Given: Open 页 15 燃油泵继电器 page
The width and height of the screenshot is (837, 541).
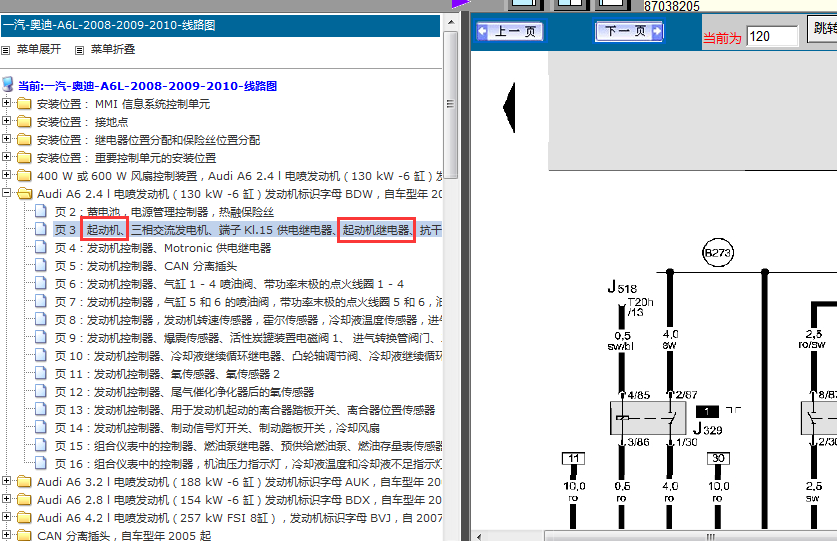Looking at the screenshot, I should point(248,446).
